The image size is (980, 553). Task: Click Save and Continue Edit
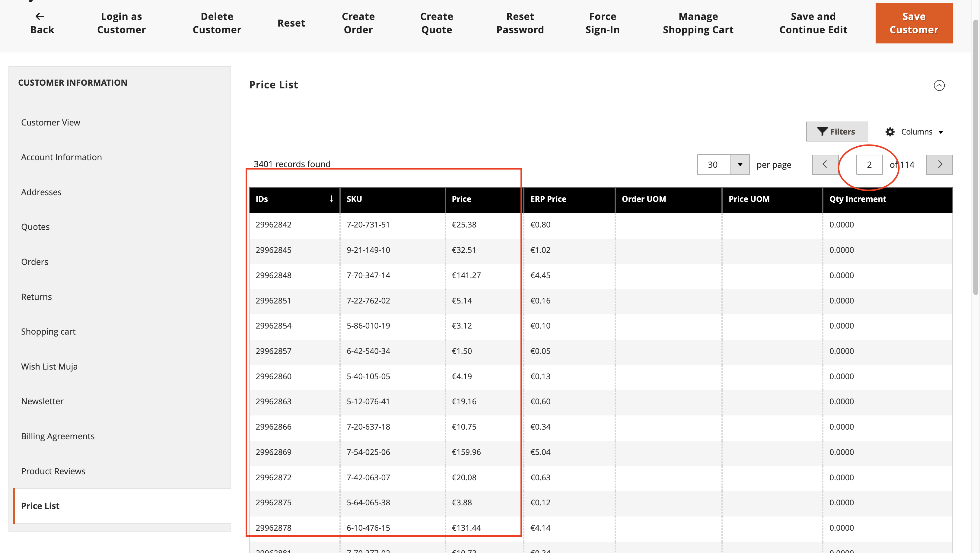tap(813, 23)
